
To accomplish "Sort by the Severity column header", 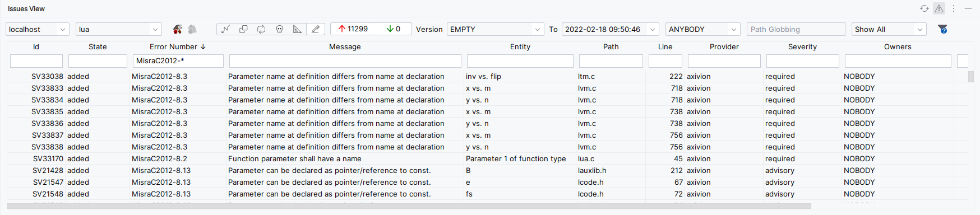I will tap(803, 46).
